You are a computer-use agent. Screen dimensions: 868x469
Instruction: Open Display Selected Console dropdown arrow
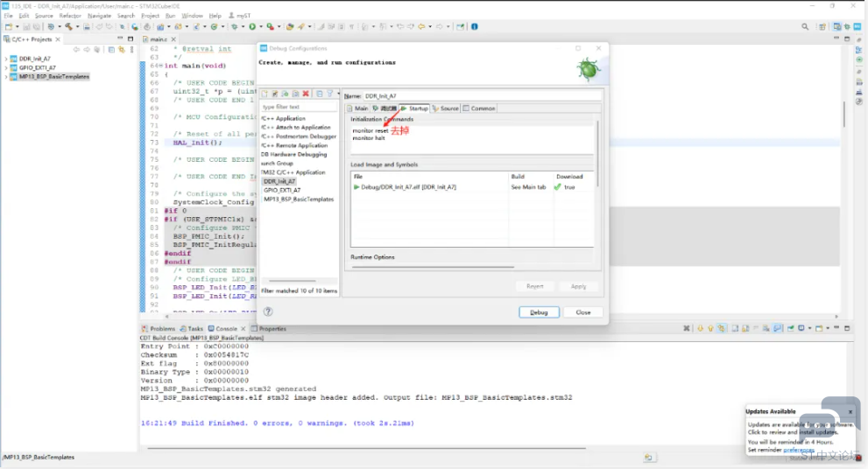coord(809,328)
